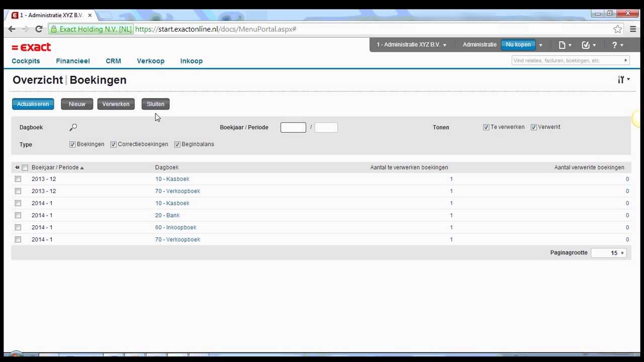Bookmark page with star icon
This screenshot has height=362, width=644.
click(x=617, y=29)
